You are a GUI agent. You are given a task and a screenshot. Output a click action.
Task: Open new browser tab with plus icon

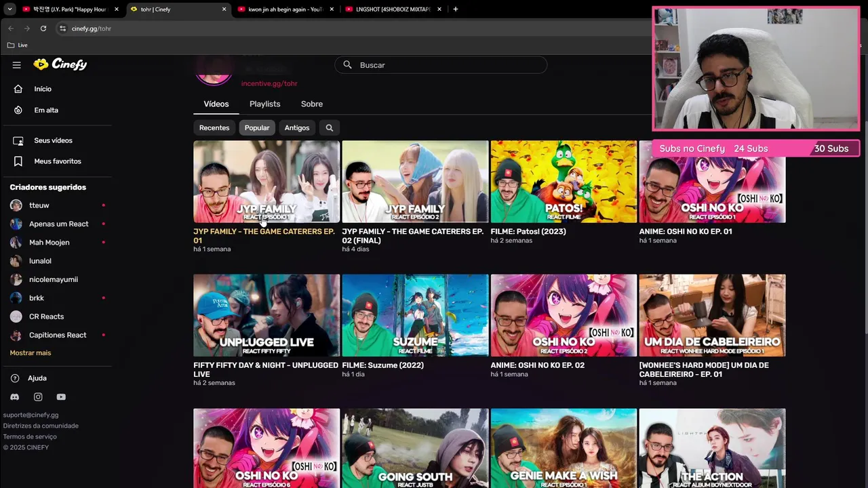455,9
